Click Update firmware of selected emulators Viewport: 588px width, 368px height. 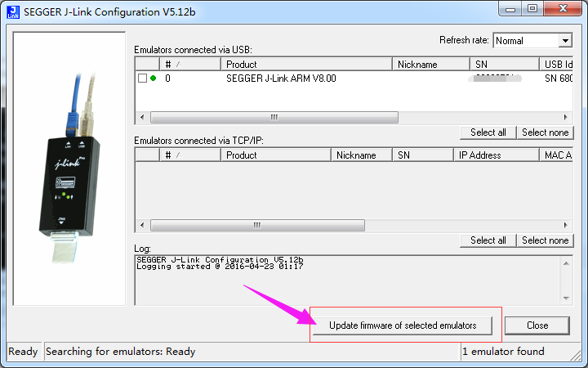click(x=403, y=325)
